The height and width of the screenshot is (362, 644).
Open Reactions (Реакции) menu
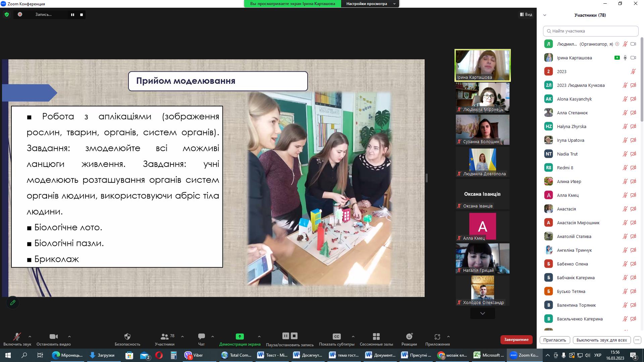coord(409,337)
